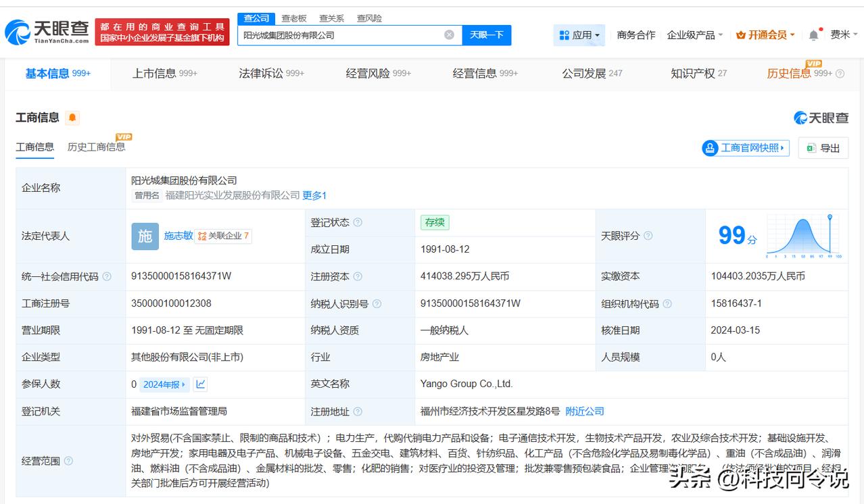This screenshot has height=504, width=864.
Task: Click the credit code 91350000158164371W under 统一社会信用代码
Action: point(181,276)
